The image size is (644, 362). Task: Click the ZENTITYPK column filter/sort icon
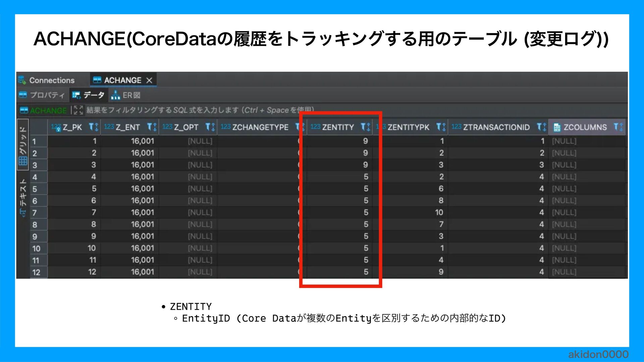(x=441, y=127)
